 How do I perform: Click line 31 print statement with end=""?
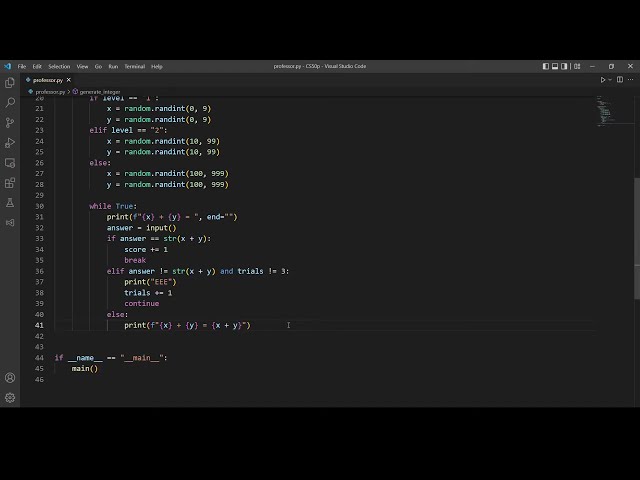pos(172,217)
